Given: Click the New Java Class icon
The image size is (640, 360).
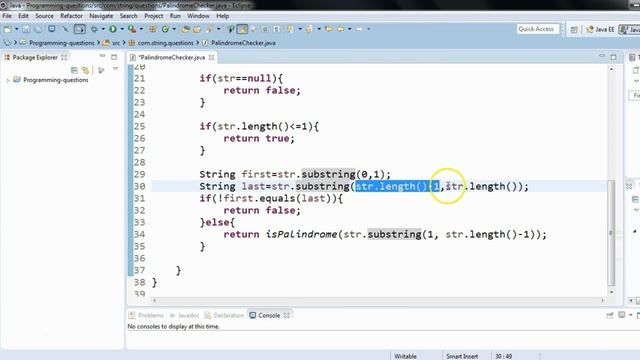Looking at the screenshot, I should tap(165, 29).
